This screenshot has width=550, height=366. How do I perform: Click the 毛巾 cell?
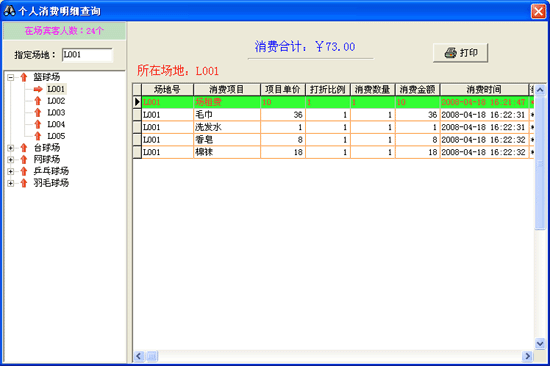(x=227, y=115)
